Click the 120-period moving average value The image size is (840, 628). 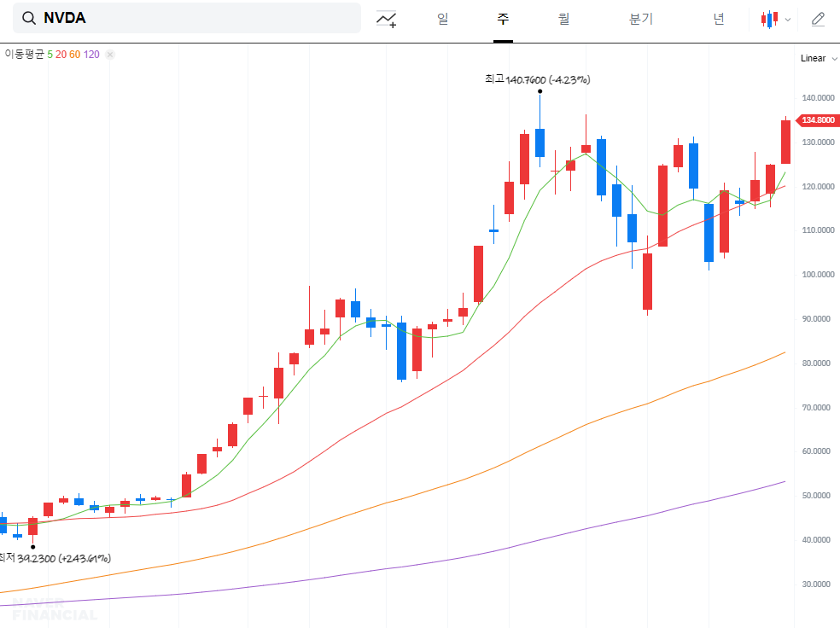tap(91, 55)
